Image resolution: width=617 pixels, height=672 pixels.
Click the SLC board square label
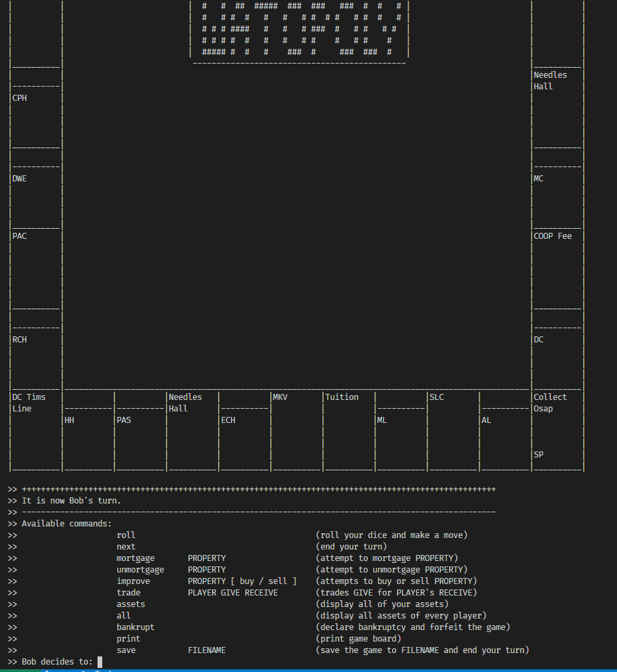point(436,397)
